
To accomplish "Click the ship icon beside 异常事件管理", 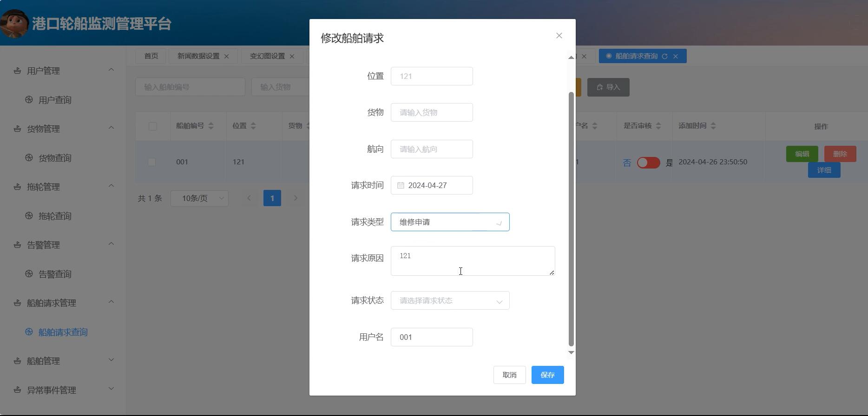I will click(17, 390).
